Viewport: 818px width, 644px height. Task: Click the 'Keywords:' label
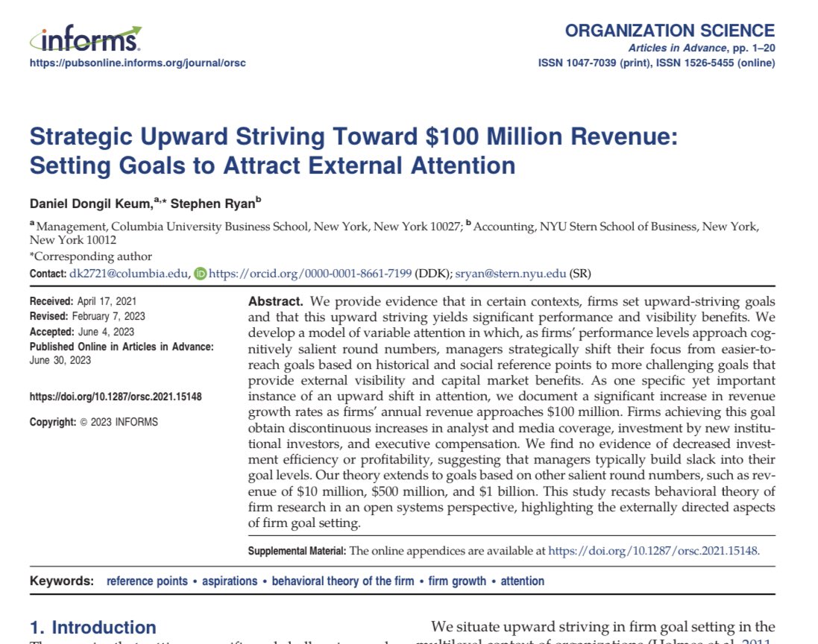click(62, 581)
